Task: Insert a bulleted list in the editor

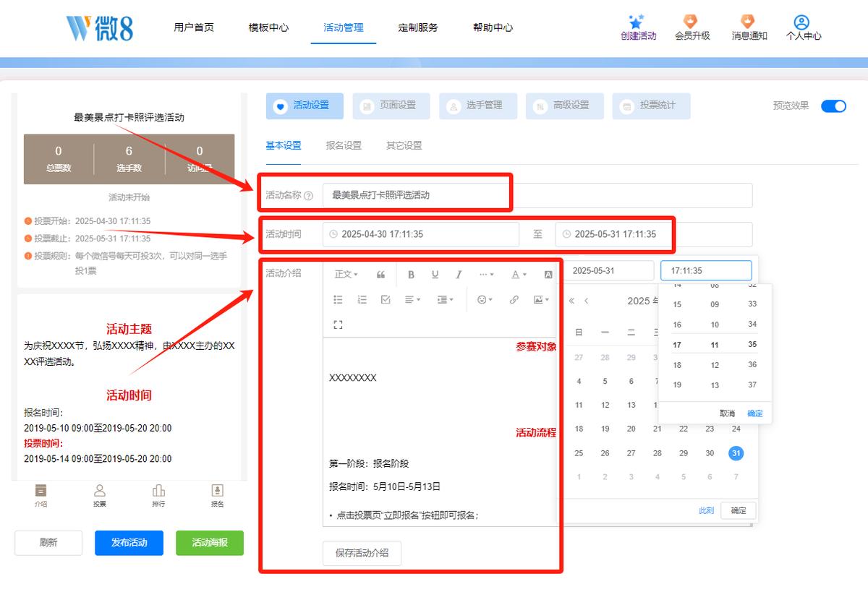Action: (x=338, y=299)
